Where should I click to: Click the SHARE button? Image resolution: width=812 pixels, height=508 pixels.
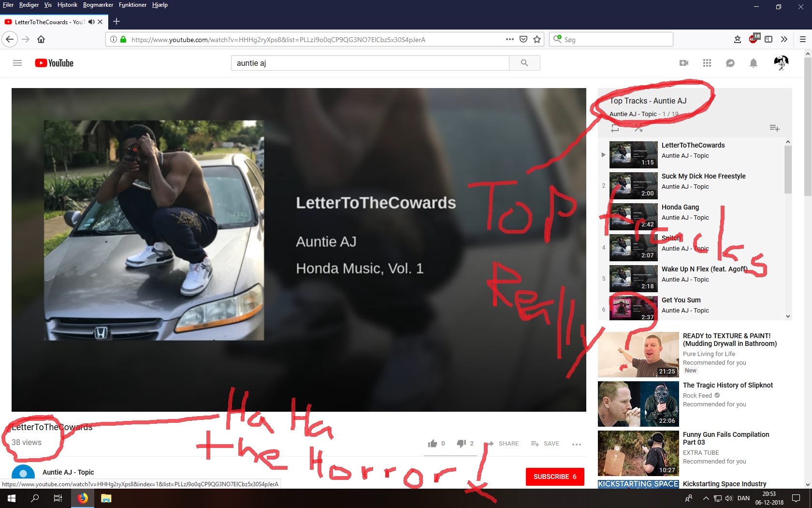click(503, 443)
